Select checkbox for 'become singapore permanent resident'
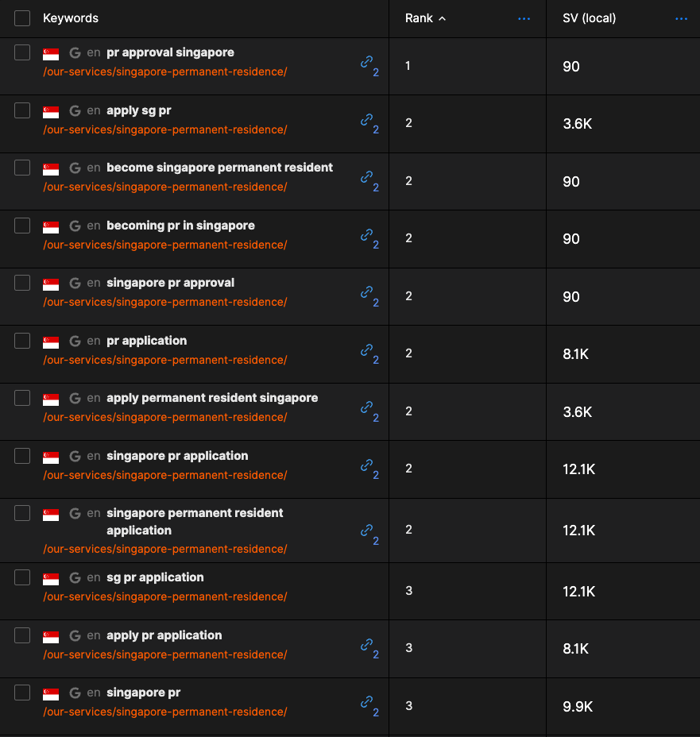This screenshot has height=737, width=700. [22, 168]
